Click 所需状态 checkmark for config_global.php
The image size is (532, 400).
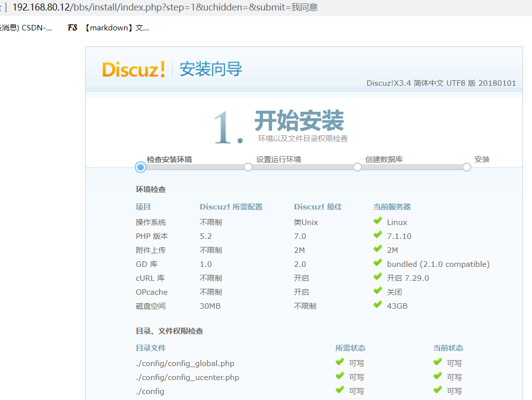340,362
